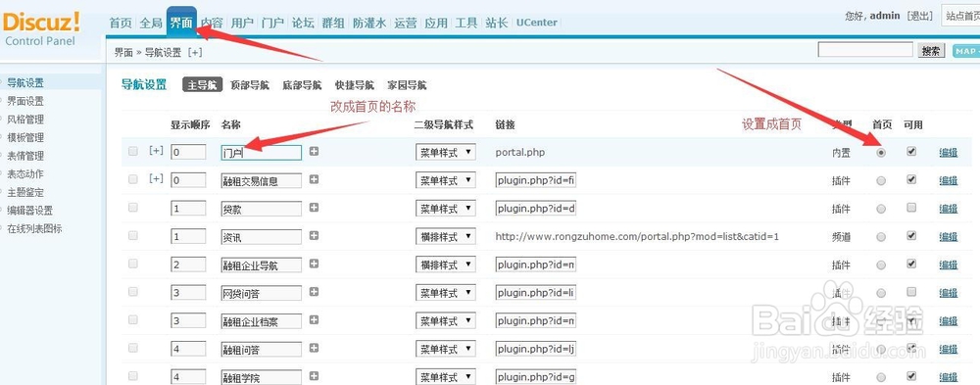Click 编辑 link for 资讯 row
Image resolution: width=980 pixels, height=385 pixels.
[948, 237]
